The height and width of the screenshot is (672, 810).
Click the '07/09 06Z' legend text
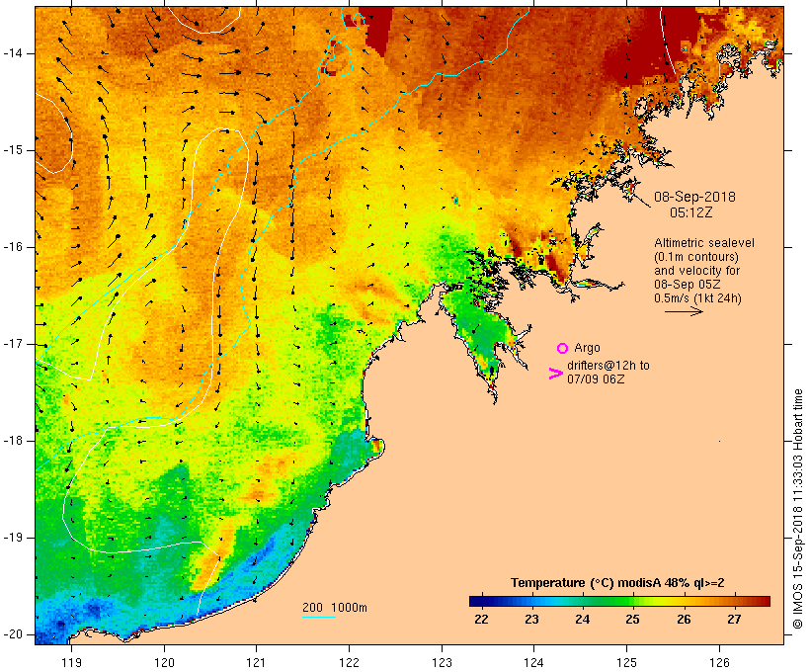(596, 378)
